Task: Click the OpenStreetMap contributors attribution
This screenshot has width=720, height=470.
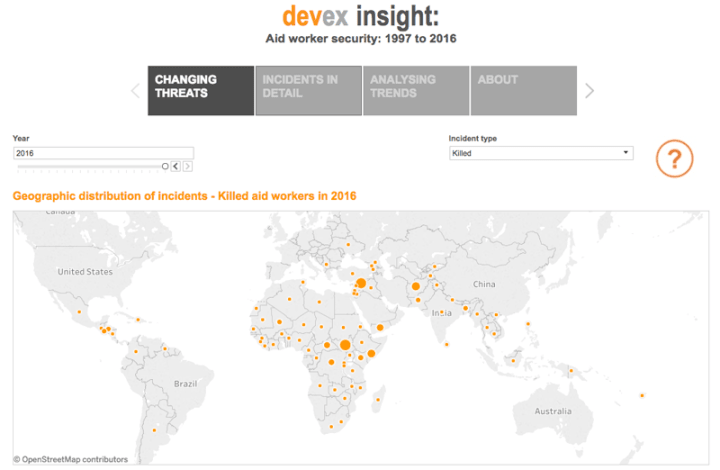Action: [x=70, y=459]
